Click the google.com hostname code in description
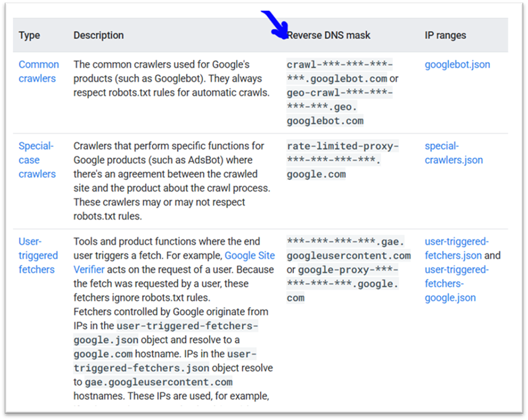Image resolution: width=528 pixels, height=420 pixels. 103,354
